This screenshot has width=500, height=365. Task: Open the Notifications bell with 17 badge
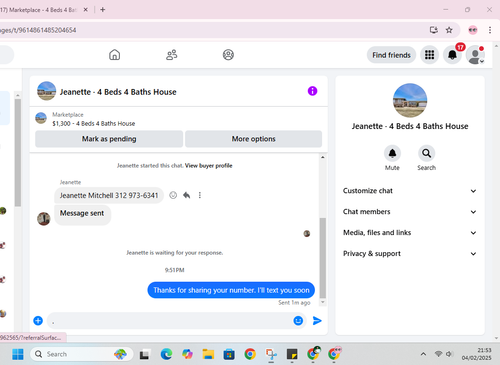tap(452, 55)
